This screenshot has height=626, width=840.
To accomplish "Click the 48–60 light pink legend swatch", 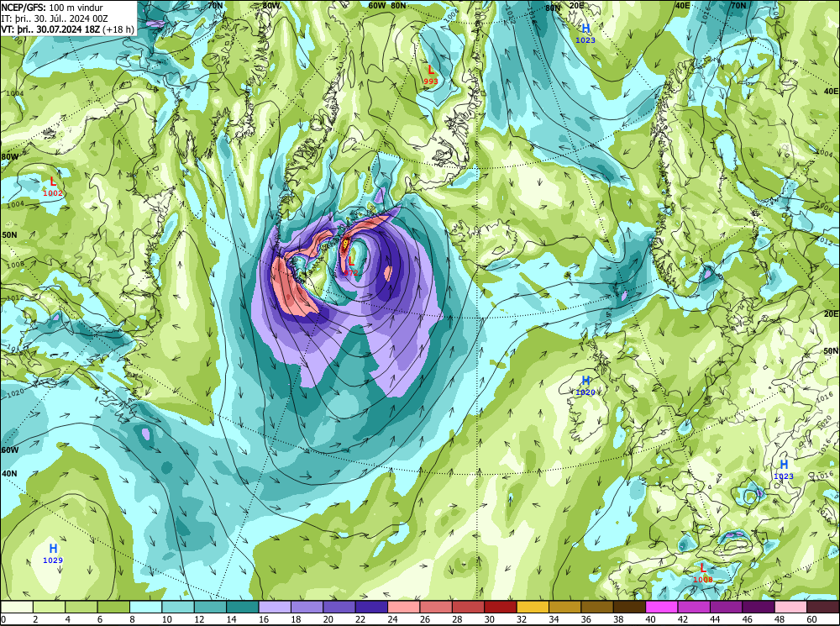I will click(x=790, y=607).
